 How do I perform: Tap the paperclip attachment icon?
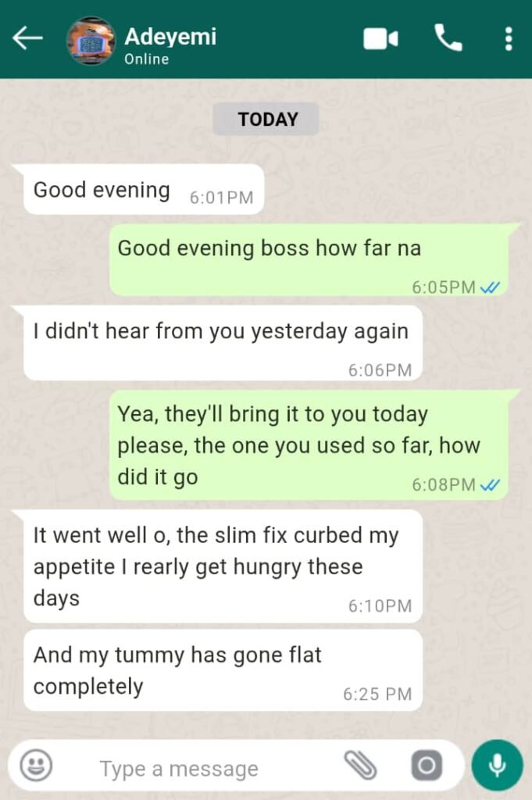[x=361, y=766]
